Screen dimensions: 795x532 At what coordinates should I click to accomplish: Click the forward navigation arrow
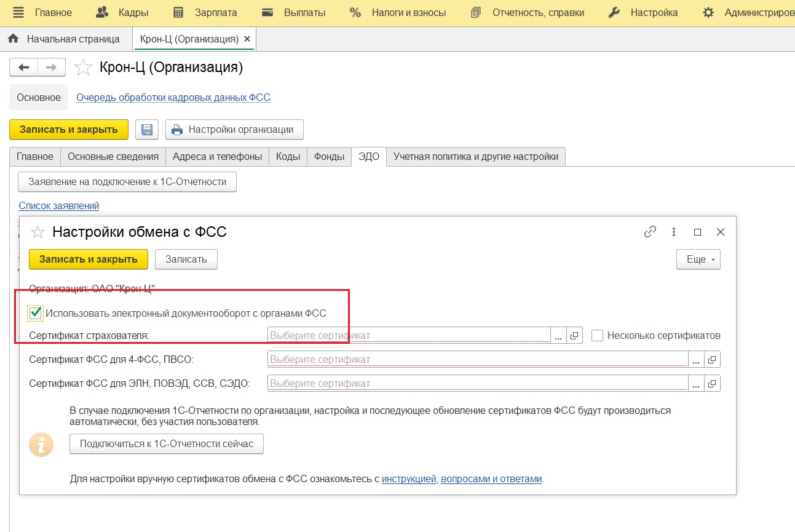(52, 68)
